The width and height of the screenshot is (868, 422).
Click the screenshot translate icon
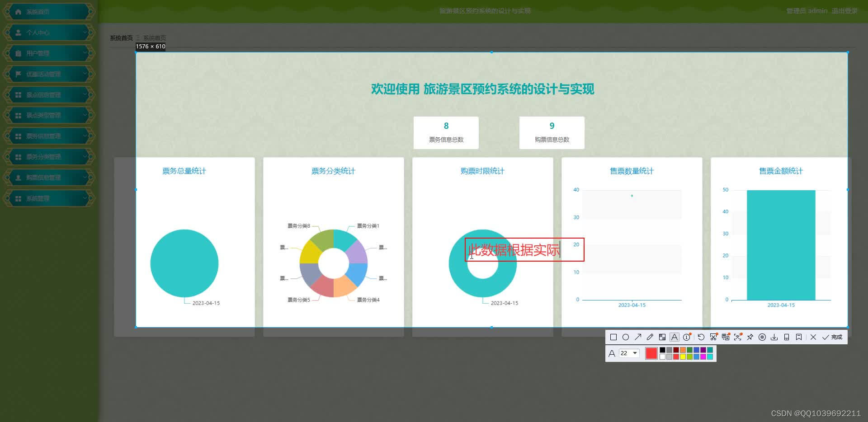pos(726,337)
